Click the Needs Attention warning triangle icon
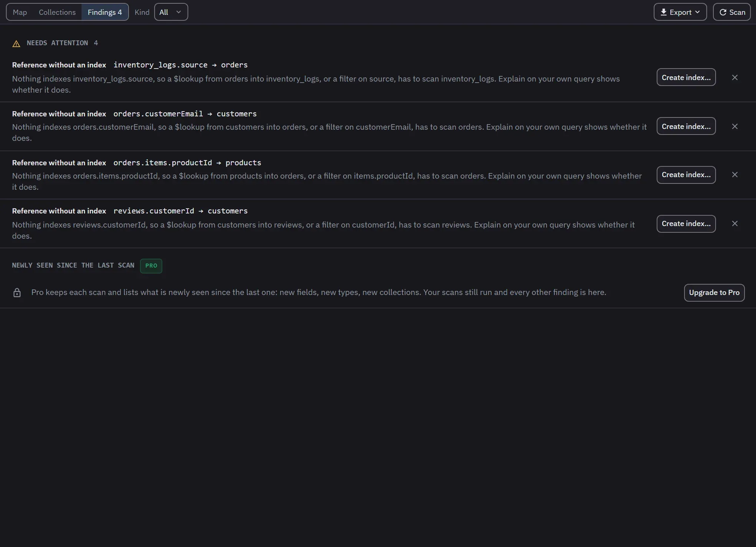Image resolution: width=756 pixels, height=547 pixels. point(16,44)
